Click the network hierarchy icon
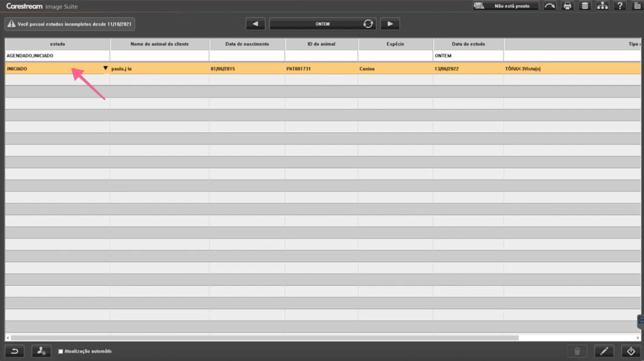This screenshot has height=361, width=644. (x=602, y=6)
